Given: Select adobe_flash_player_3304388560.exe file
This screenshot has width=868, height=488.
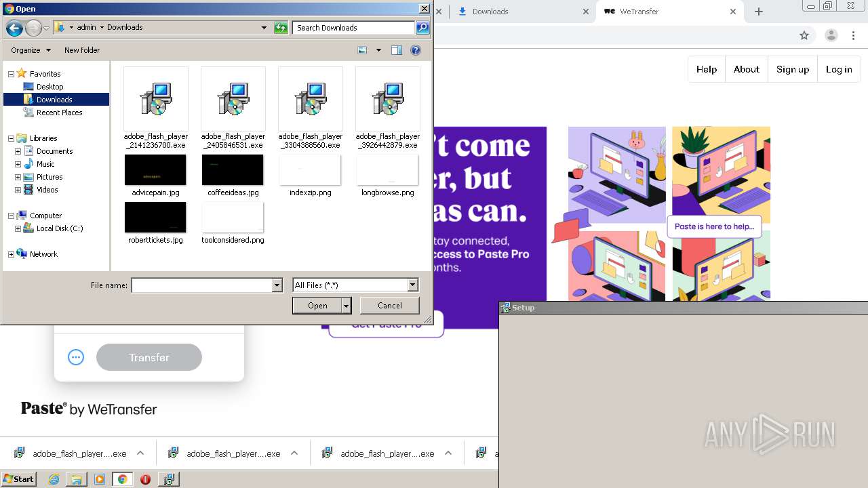Looking at the screenshot, I should (311, 108).
